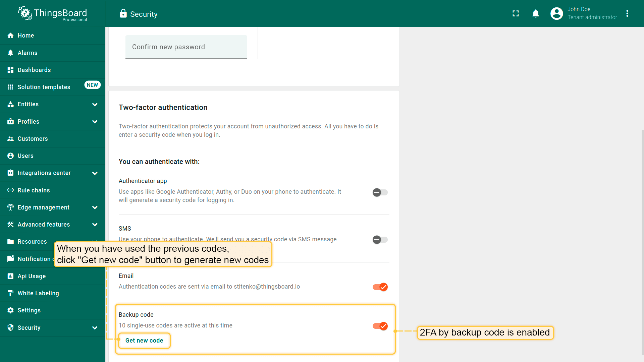The image size is (644, 362).
Task: Turn on SMS authentication toggle
Action: 380,240
